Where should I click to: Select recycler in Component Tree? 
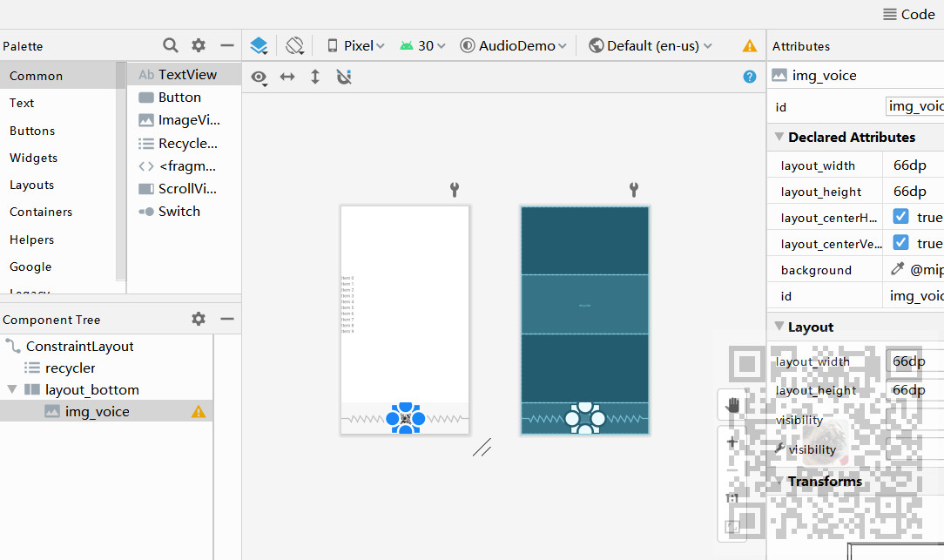(70, 368)
